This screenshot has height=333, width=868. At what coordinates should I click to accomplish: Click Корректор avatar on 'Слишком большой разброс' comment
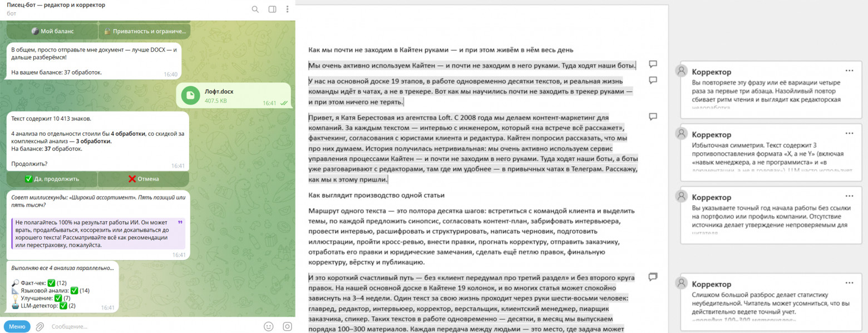click(x=680, y=283)
